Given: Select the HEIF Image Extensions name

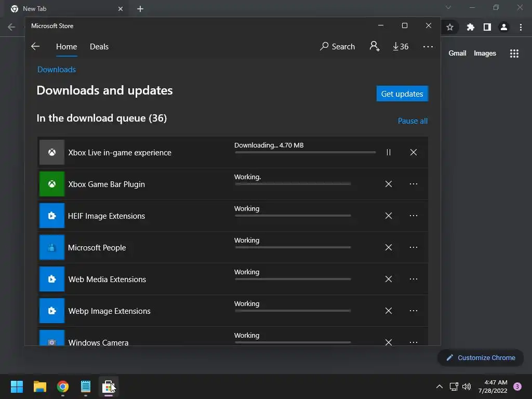Looking at the screenshot, I should click(107, 216).
